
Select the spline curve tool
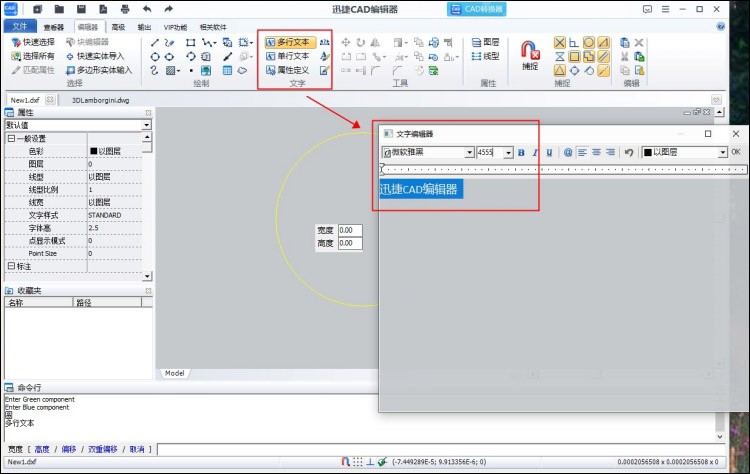pyautogui.click(x=154, y=71)
